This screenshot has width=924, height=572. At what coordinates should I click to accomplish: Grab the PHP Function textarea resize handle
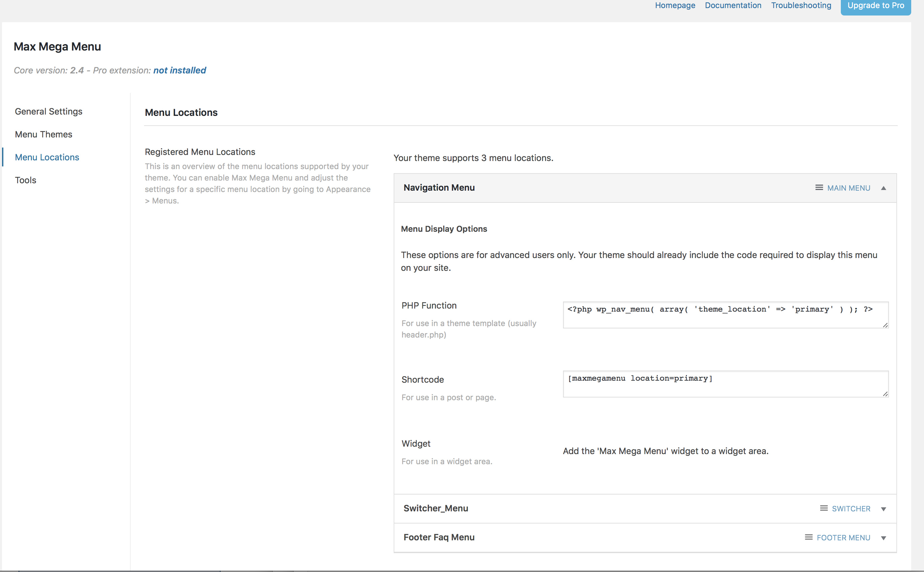(885, 325)
